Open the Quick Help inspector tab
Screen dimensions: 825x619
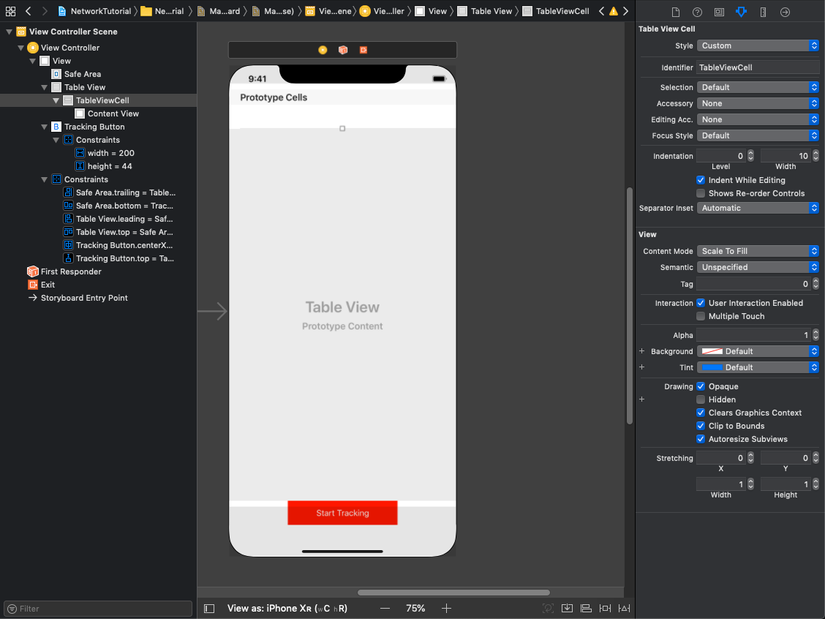tap(697, 12)
